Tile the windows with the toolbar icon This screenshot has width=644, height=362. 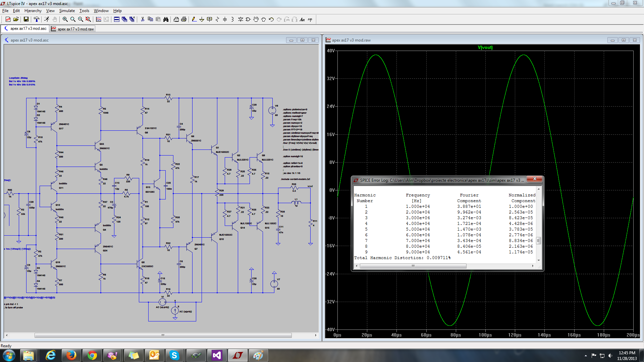pyautogui.click(x=117, y=19)
